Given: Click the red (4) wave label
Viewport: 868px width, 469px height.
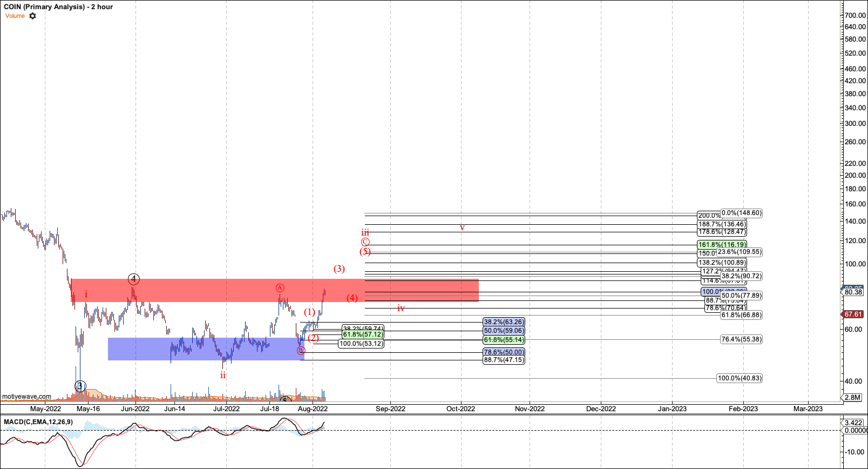Looking at the screenshot, I should (352, 298).
